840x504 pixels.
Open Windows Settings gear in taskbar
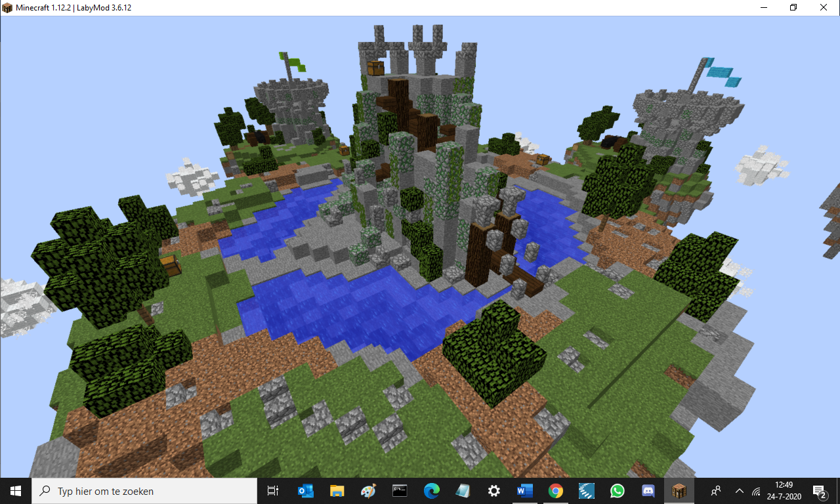(494, 491)
